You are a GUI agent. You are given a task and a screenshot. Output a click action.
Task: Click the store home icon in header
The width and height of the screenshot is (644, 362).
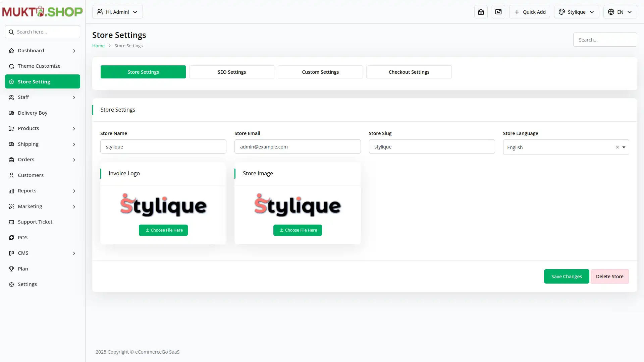481,12
